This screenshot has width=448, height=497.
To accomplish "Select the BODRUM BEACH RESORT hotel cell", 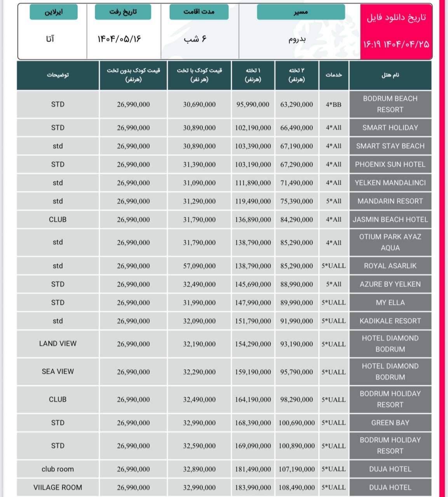I will click(x=390, y=104).
